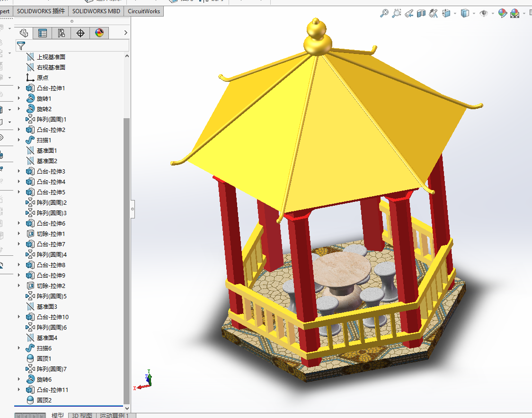This screenshot has width=532, height=418.
Task: Select 基准面3 in feature tree
Action: [47, 306]
